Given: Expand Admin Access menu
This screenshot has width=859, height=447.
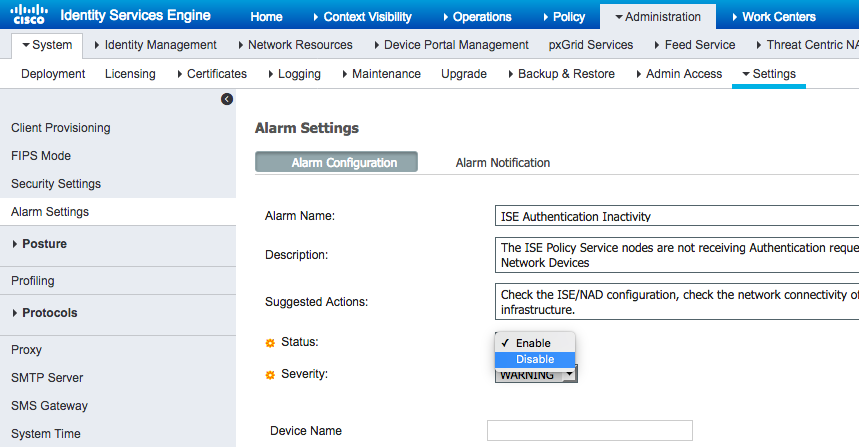Looking at the screenshot, I should tap(679, 74).
